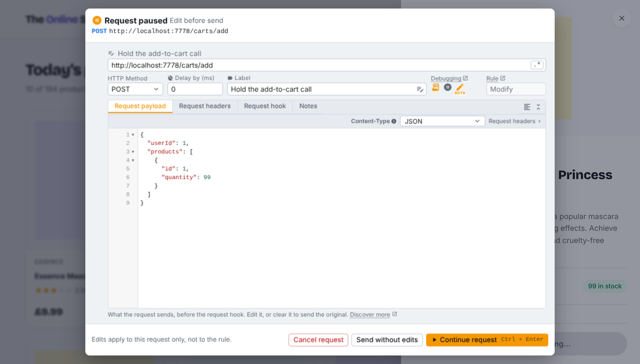Click the Delay by (ms) input field
This screenshot has width=640, height=364.
coord(195,89)
